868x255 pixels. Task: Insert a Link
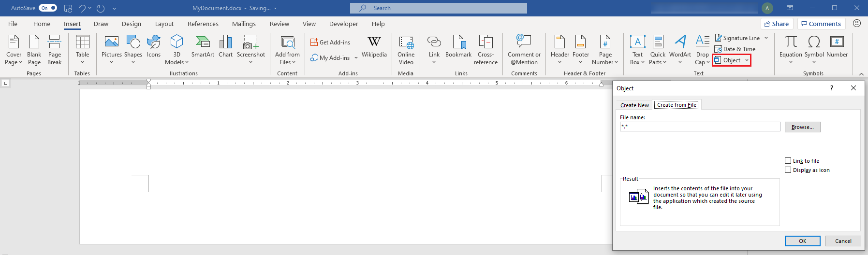pos(434,50)
